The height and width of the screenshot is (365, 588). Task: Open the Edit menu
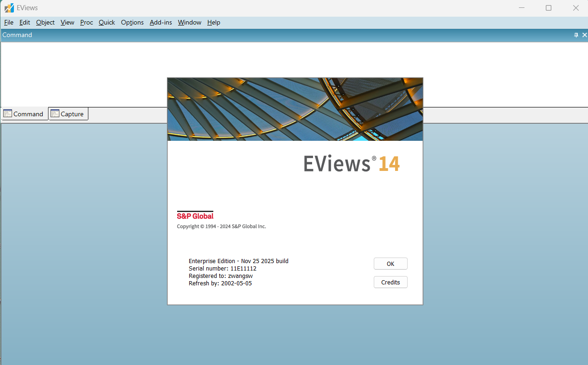tap(25, 22)
